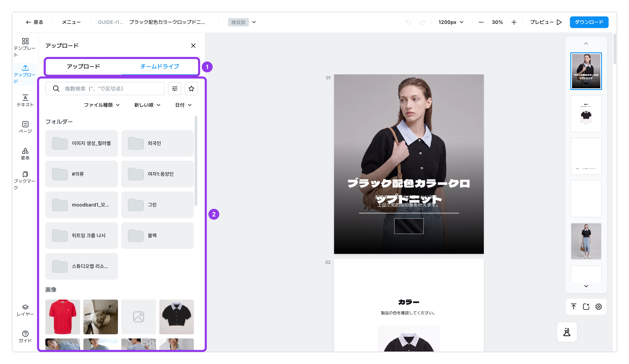The height and width of the screenshot is (364, 629).
Task: Open the ファイル種類 file type dropdown
Action: (102, 105)
